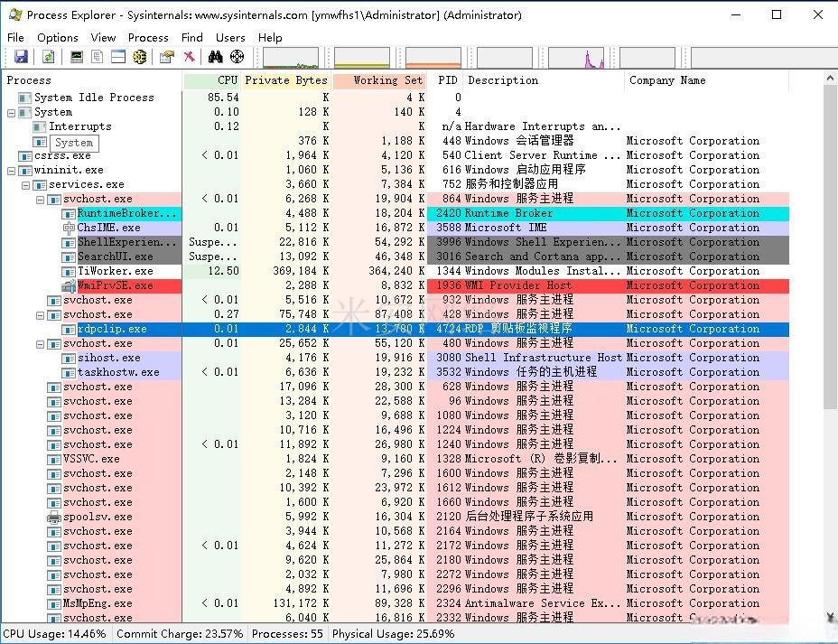This screenshot has width=838, height=644.
Task: Click the RuntimeBroker process icon
Action: coord(69,214)
